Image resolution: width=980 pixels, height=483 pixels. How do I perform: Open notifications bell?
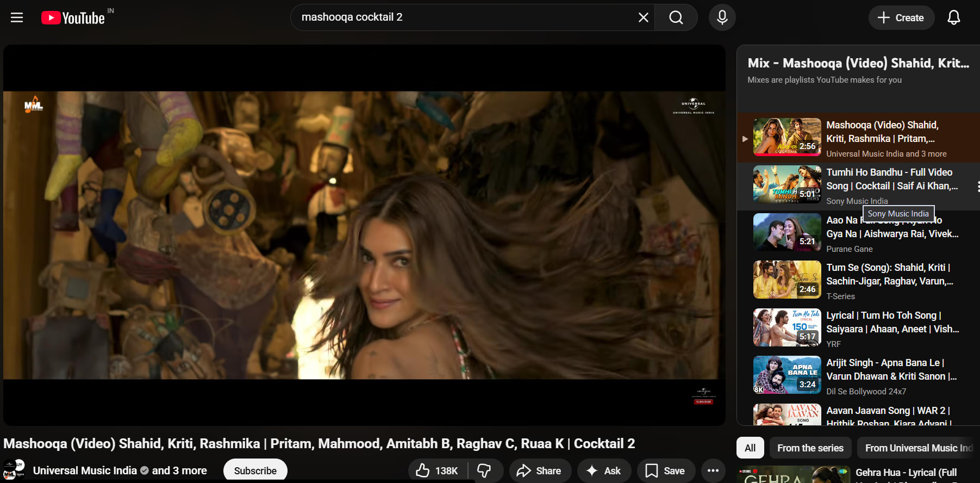[x=953, y=18]
